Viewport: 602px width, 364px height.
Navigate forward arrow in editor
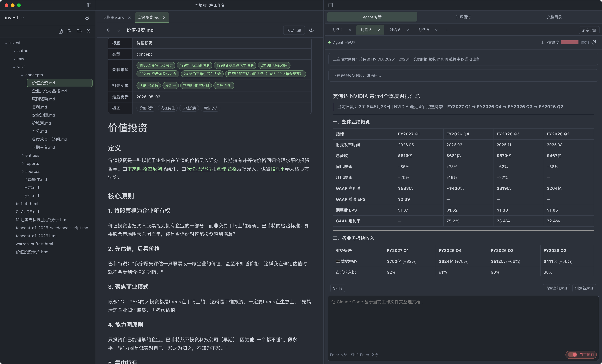coord(118,30)
